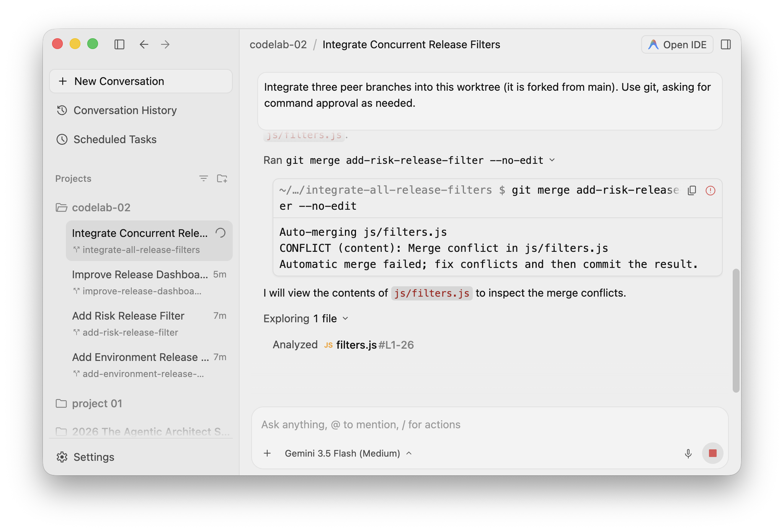Click the add-environment-release-... branch label
The height and width of the screenshot is (532, 784).
click(x=143, y=374)
